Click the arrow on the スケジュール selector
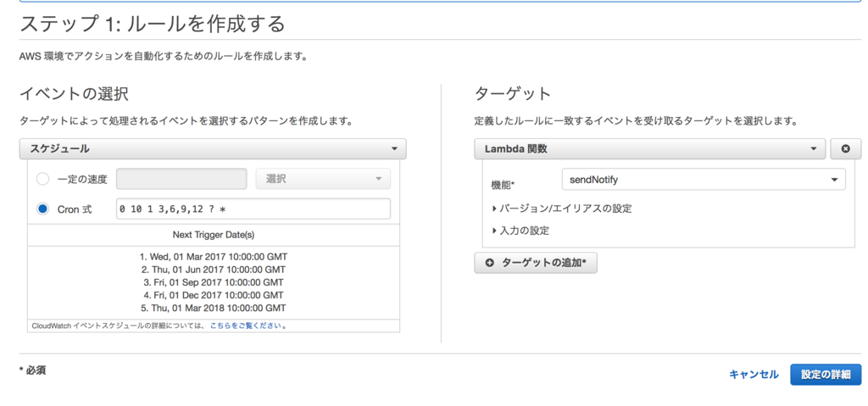The width and height of the screenshot is (868, 406). tap(394, 149)
